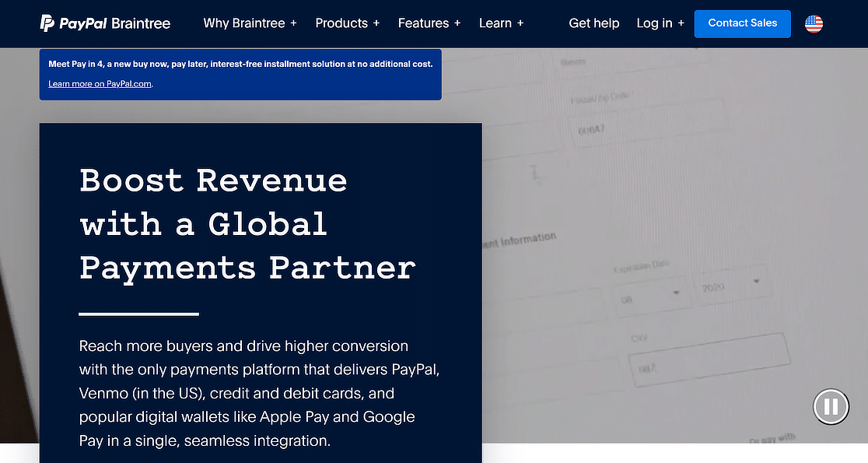
Task: Expand the Products menu
Action: coord(348,23)
